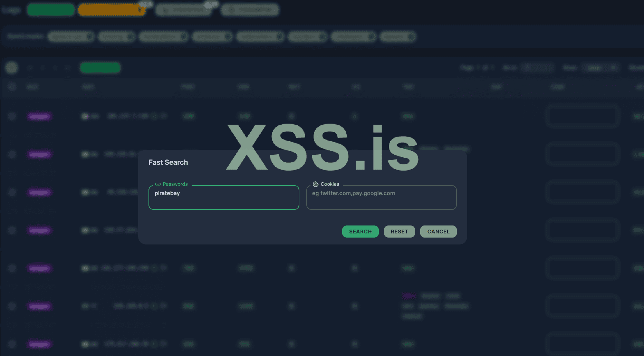This screenshot has height=356, width=644.
Task: Cancel the Fast Search dialog
Action: click(x=438, y=231)
